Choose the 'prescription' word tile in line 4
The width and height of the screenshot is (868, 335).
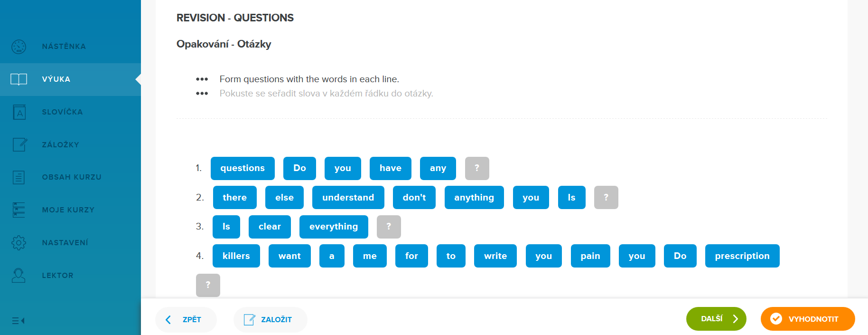tap(742, 256)
